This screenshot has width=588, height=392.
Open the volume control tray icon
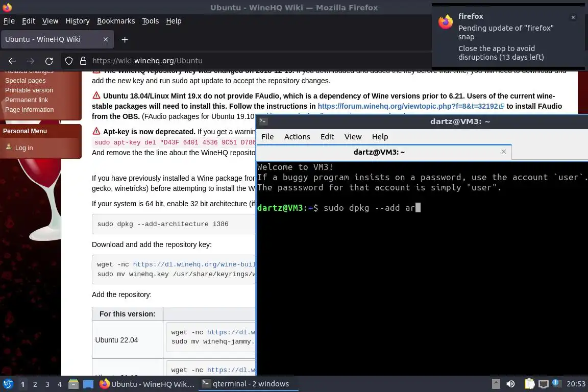click(510, 384)
